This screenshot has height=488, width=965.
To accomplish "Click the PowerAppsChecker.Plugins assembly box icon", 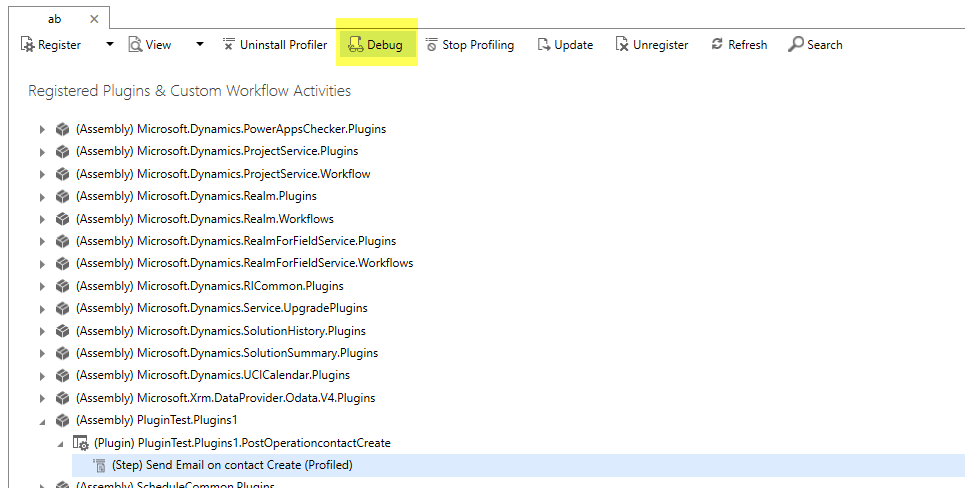I will 62,129.
